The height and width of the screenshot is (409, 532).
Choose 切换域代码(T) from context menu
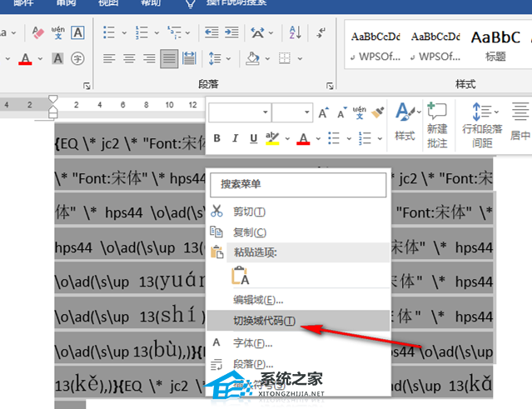pos(298,321)
